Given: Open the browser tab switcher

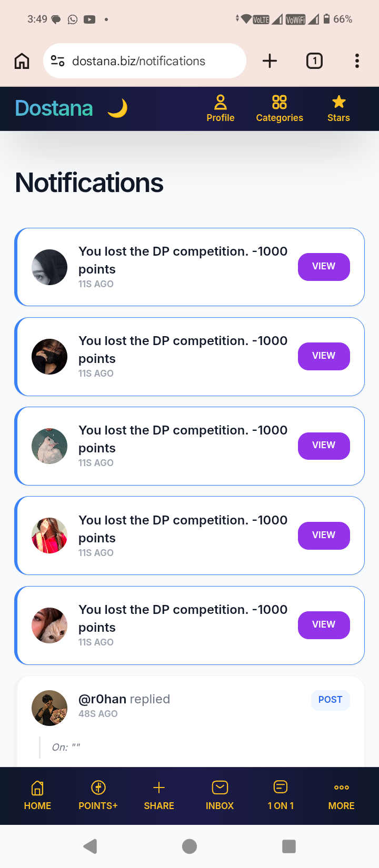Looking at the screenshot, I should [314, 61].
